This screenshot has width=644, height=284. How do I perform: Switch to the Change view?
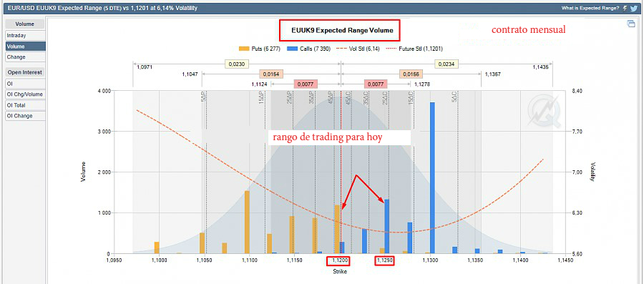(25, 57)
